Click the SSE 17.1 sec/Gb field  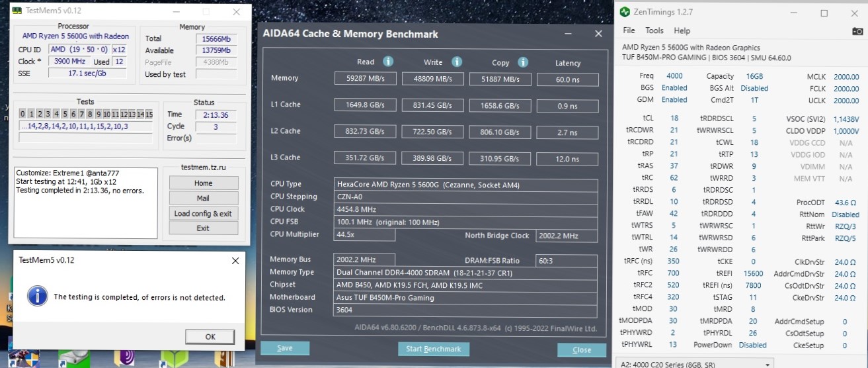[x=87, y=73]
